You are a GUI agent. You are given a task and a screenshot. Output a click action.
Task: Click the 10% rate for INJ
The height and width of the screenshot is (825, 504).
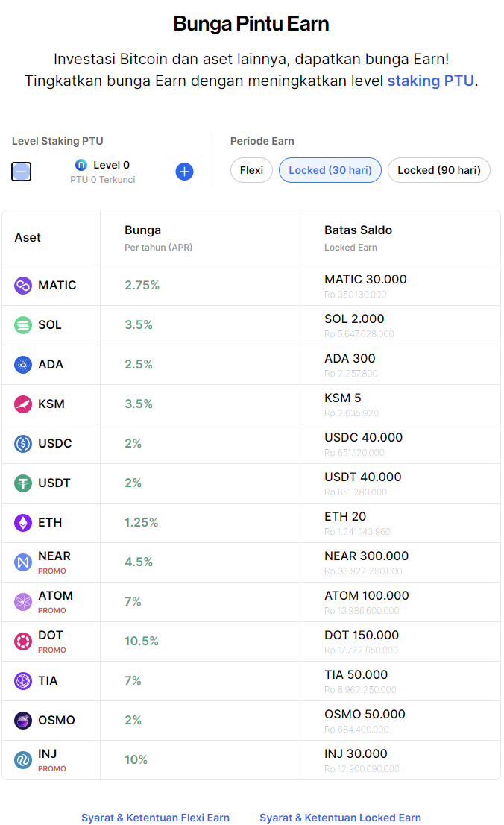(136, 760)
